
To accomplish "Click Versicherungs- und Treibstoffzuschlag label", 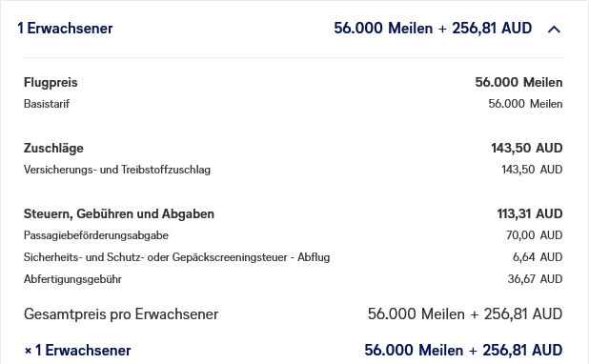I will 117,170.
